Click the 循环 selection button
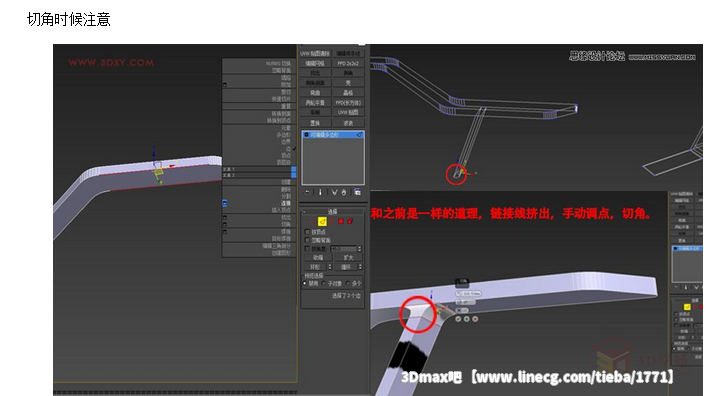 pyautogui.click(x=345, y=267)
